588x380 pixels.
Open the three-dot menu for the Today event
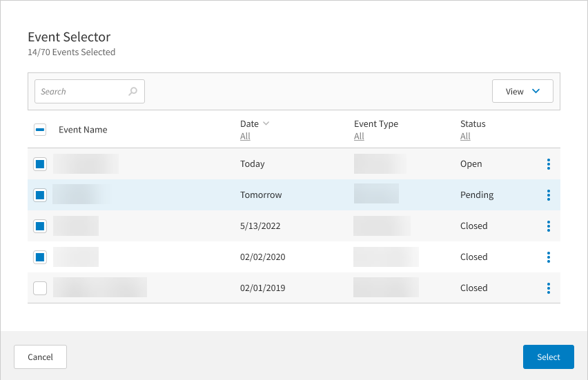pyautogui.click(x=548, y=164)
